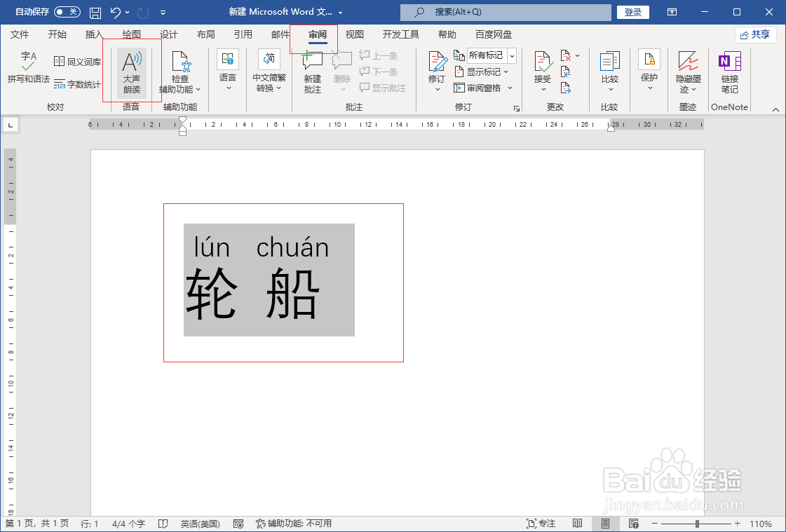Click the Previous change icon
This screenshot has height=532, width=786.
[x=565, y=71]
